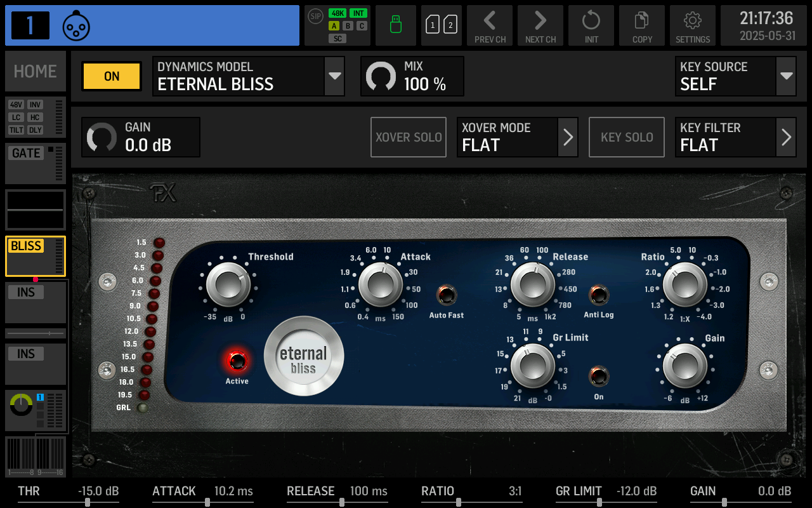The height and width of the screenshot is (508, 812).
Task: Click the USB drive icon
Action: tap(396, 25)
